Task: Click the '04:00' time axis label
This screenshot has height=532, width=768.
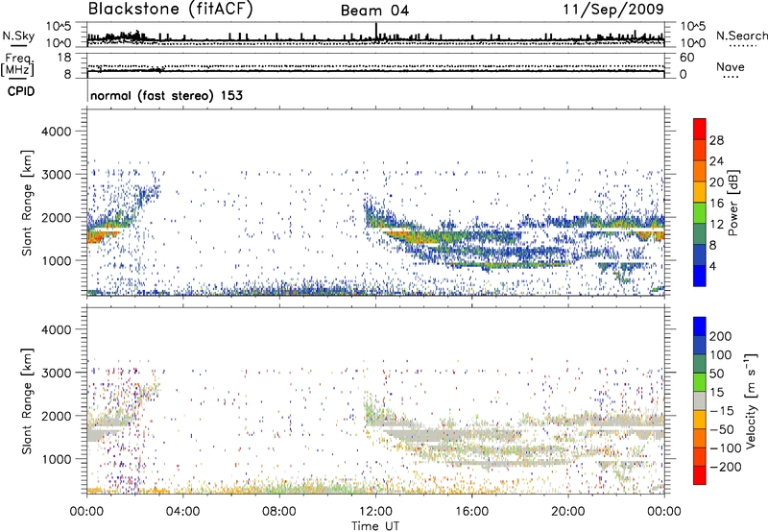Action: click(x=182, y=512)
